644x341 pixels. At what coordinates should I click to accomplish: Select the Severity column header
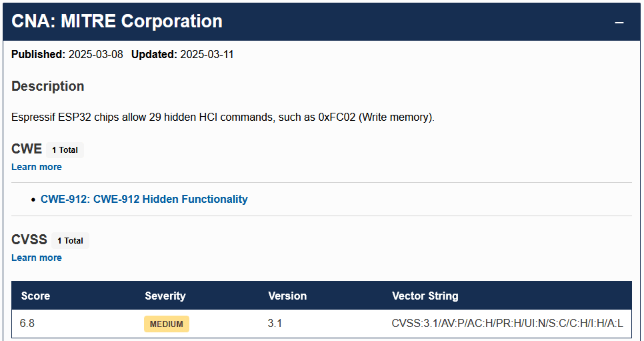(x=165, y=296)
